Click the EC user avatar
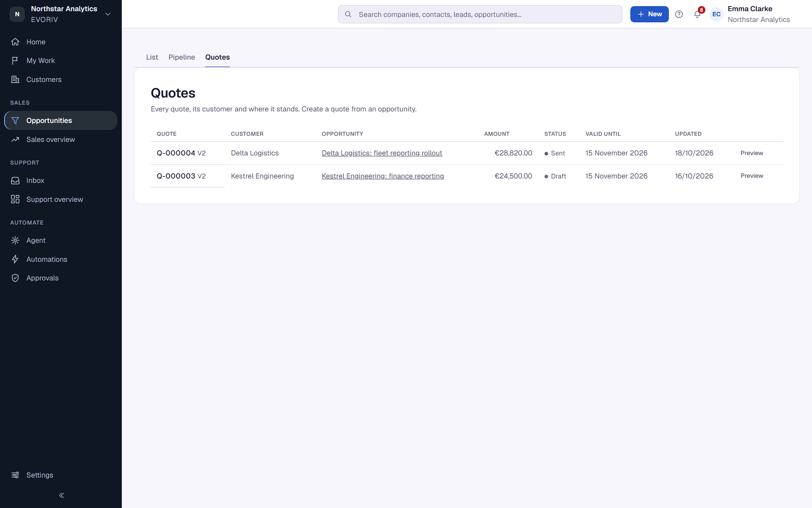This screenshot has width=812, height=508. [716, 14]
